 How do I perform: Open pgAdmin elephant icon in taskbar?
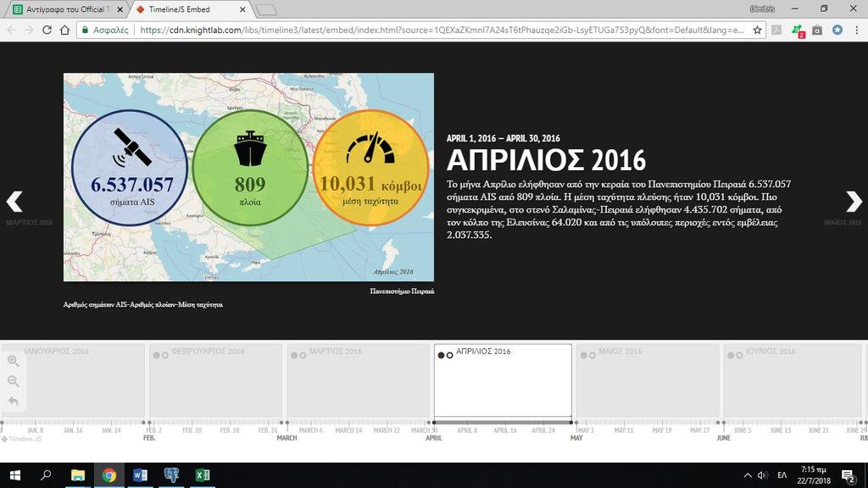pyautogui.click(x=171, y=475)
